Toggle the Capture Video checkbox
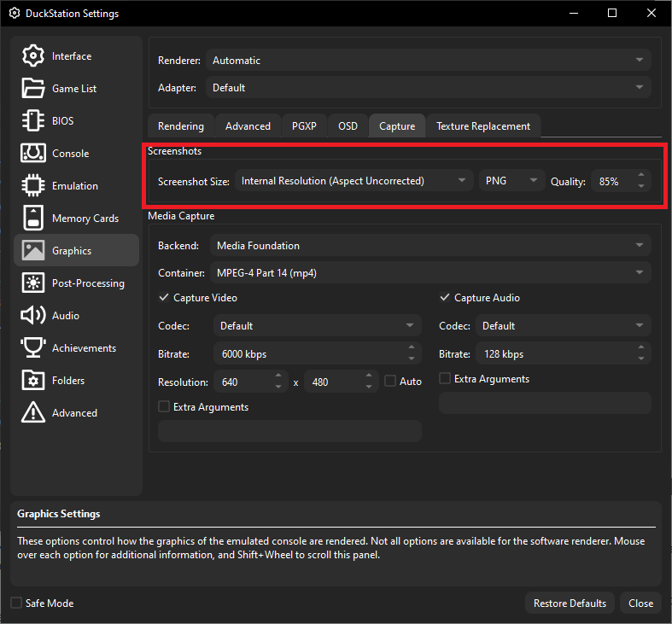Screen dimensions: 672x624 (164, 297)
